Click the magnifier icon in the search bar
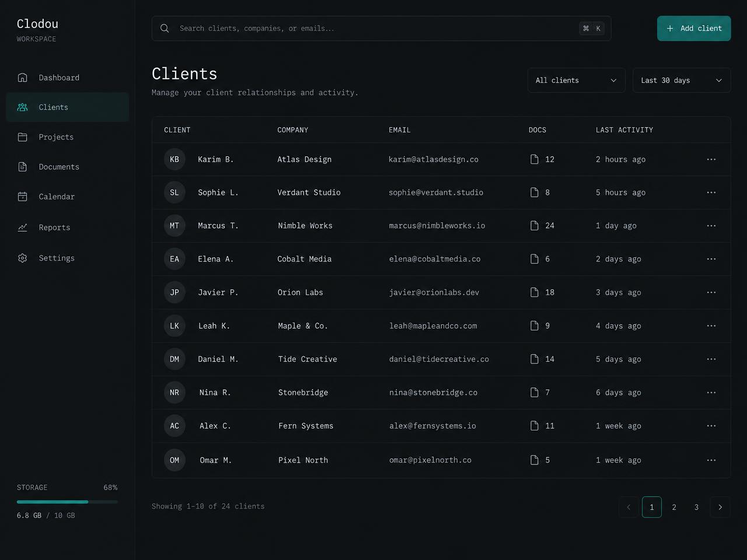The image size is (747, 560). click(x=165, y=29)
